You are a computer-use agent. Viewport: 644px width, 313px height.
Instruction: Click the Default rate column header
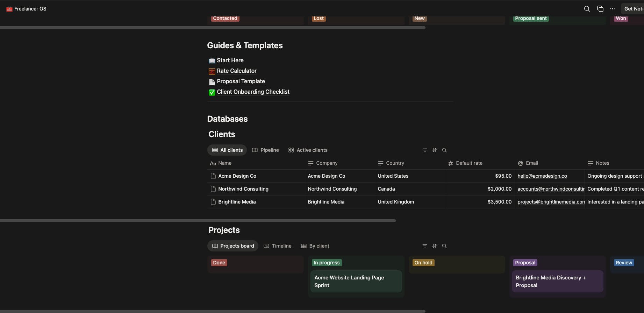point(480,163)
